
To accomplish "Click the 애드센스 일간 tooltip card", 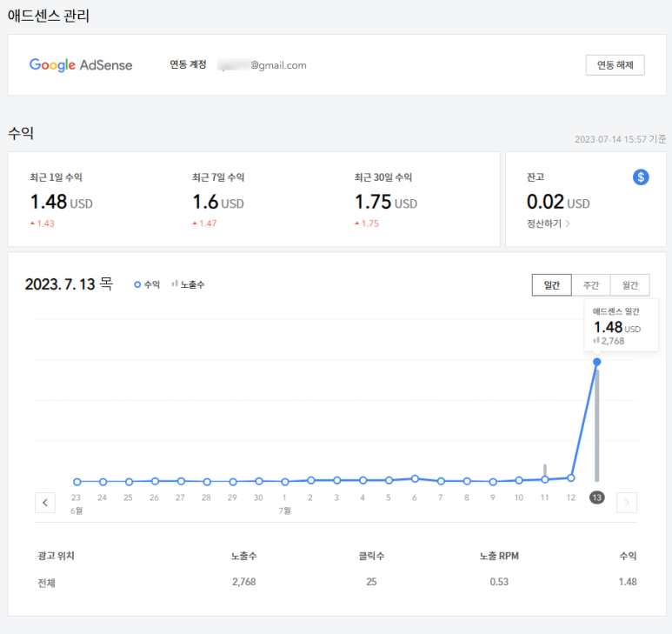I will 622,325.
